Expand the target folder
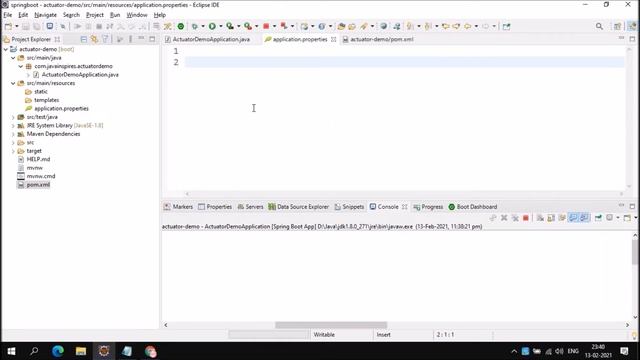This screenshot has width=640, height=360. click(x=13, y=151)
